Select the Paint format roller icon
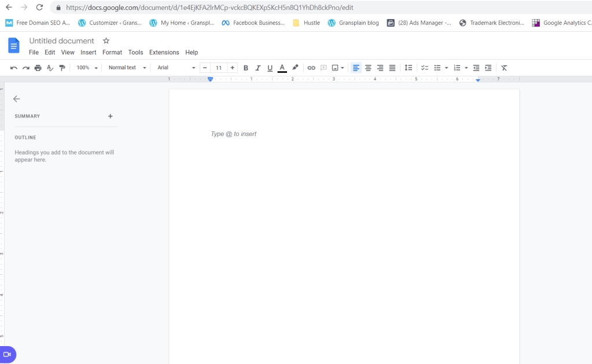The image size is (592, 364). tap(62, 68)
